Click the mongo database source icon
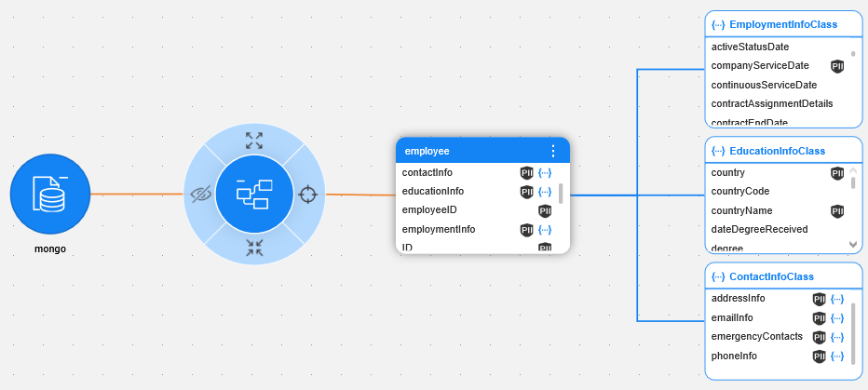 [x=49, y=195]
